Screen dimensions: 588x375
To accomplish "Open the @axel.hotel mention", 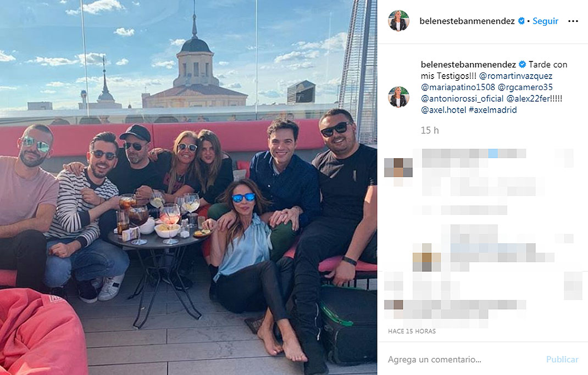I will (443, 110).
